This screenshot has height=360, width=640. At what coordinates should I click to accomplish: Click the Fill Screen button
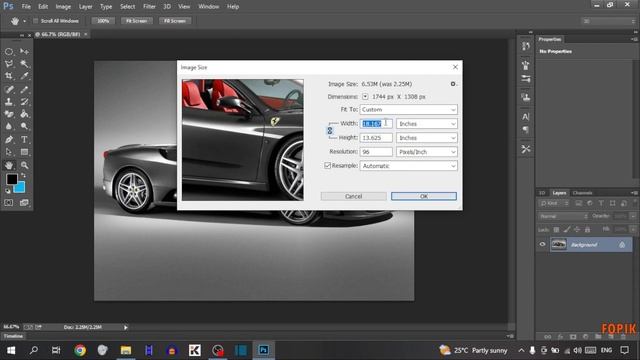tap(175, 21)
